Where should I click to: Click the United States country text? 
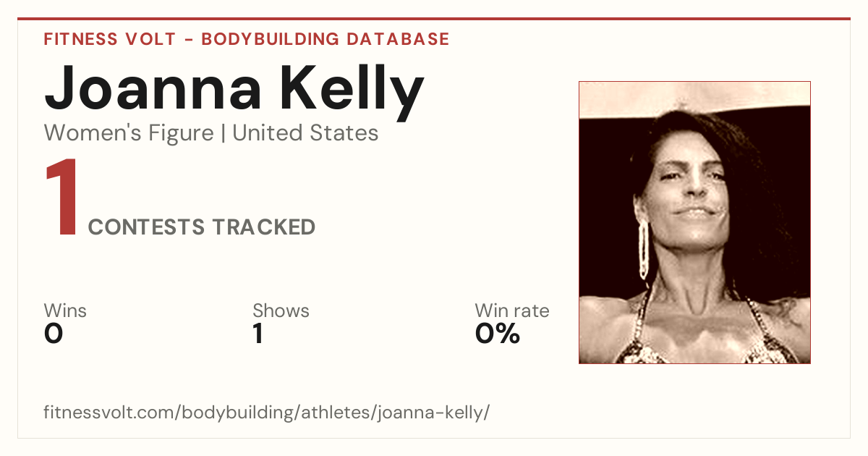[x=305, y=133]
